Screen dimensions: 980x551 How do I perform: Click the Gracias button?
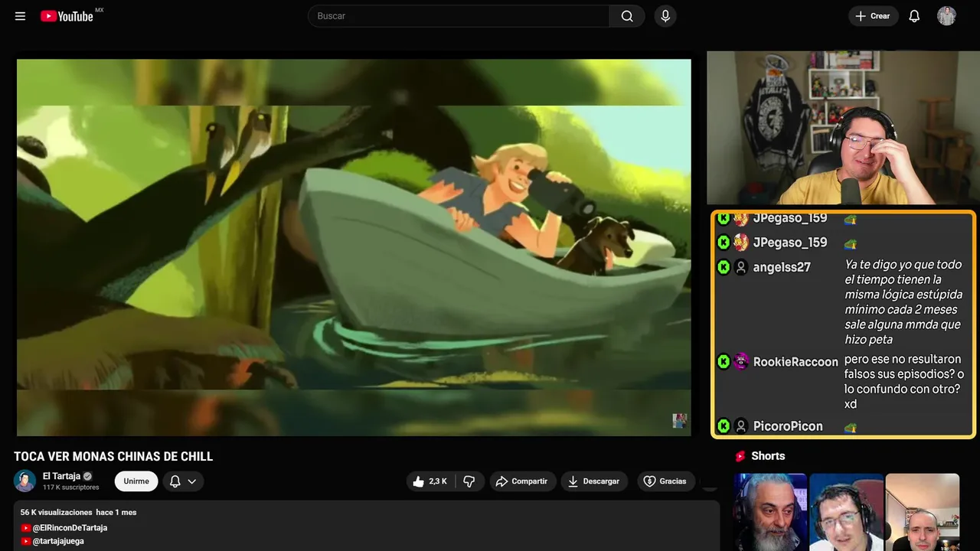pyautogui.click(x=665, y=481)
